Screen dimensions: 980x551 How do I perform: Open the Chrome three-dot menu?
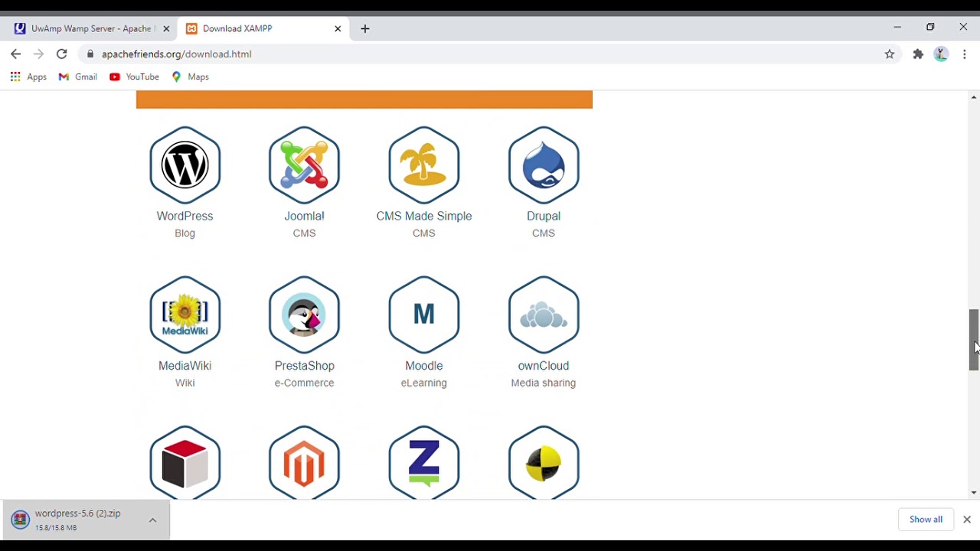coord(965,54)
